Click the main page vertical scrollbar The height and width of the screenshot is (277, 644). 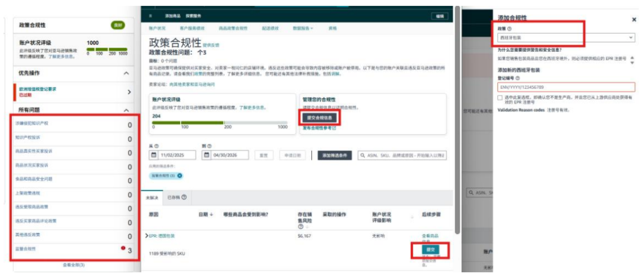click(457, 119)
